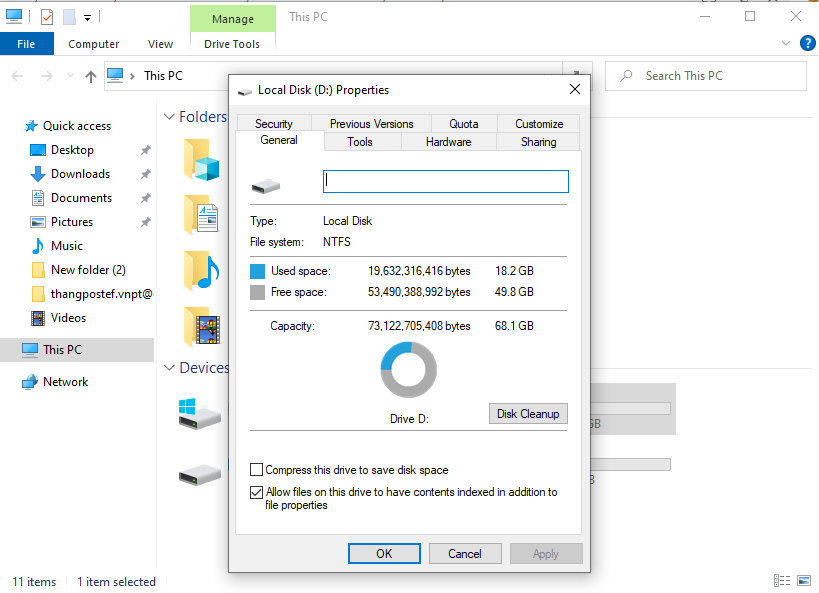Image resolution: width=819 pixels, height=593 pixels.
Task: Open the Hardware tab
Action: coord(448,142)
